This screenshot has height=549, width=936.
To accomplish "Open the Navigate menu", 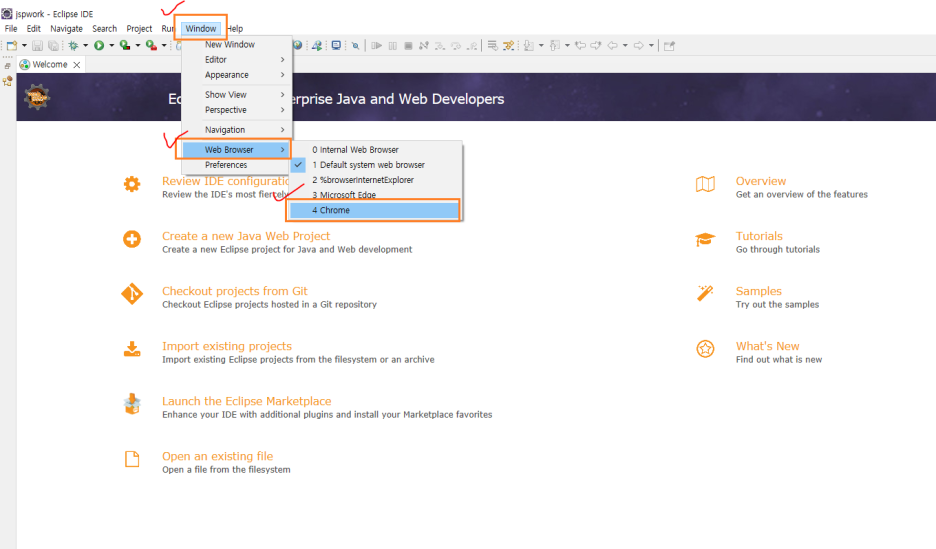I will pos(66,29).
